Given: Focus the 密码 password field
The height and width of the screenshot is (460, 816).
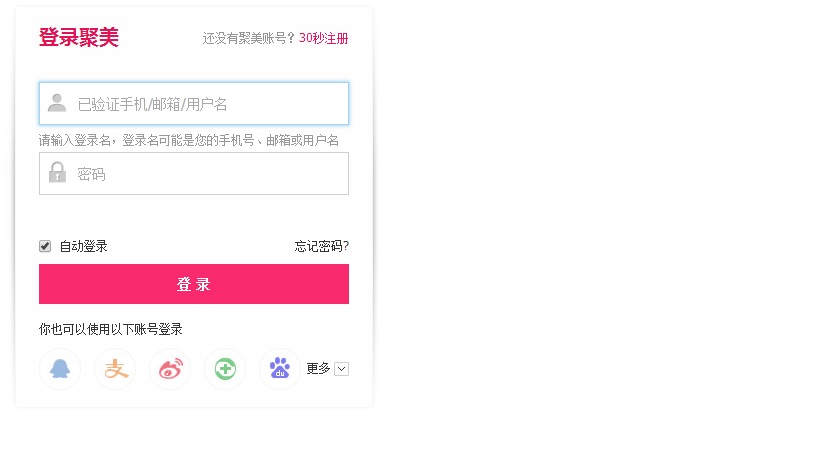Looking at the screenshot, I should click(x=194, y=174).
